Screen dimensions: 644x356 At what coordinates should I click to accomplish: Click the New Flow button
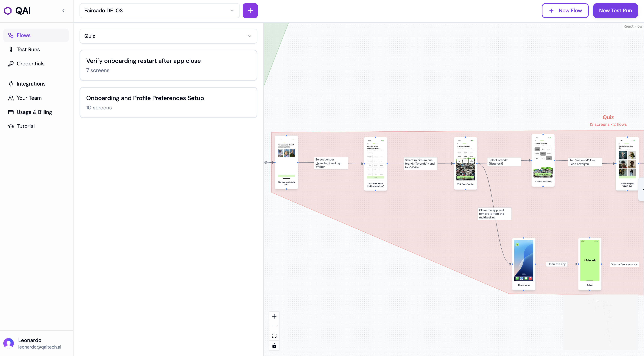[x=565, y=10]
